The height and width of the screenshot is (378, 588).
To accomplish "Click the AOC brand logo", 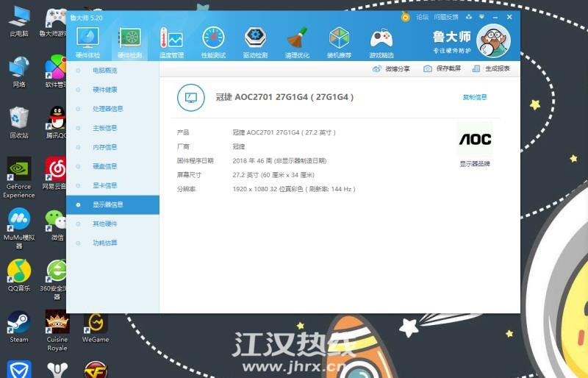I will coord(475,140).
